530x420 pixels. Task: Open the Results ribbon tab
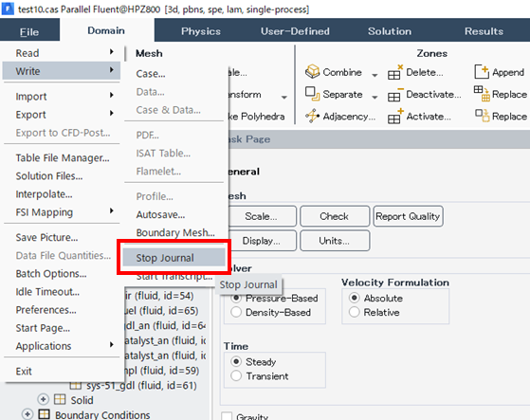pyautogui.click(x=484, y=31)
